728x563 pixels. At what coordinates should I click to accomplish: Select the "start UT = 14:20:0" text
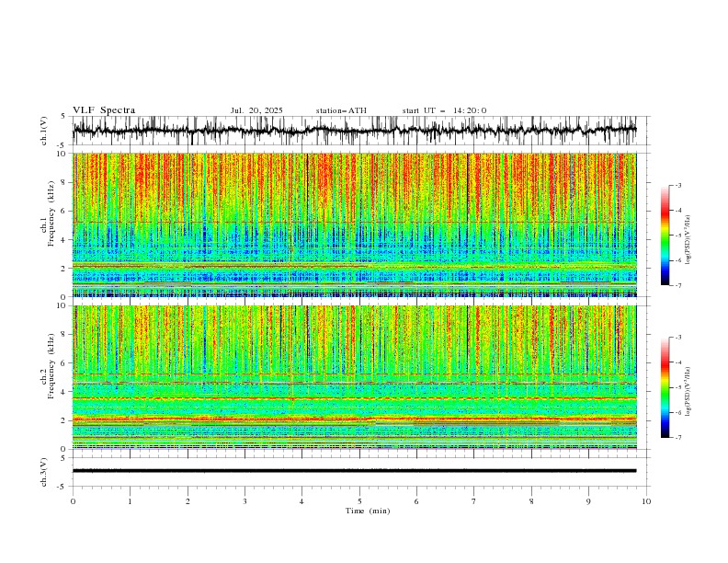coord(444,110)
